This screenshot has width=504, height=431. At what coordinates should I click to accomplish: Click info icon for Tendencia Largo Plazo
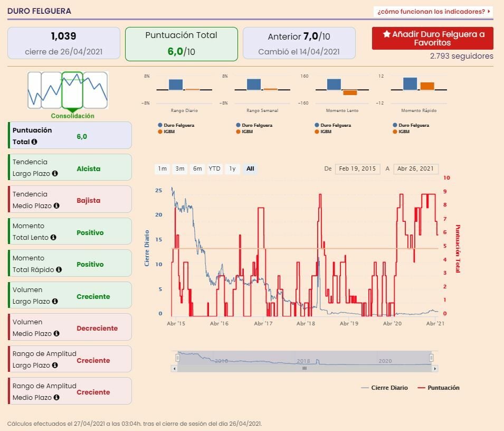point(55,174)
